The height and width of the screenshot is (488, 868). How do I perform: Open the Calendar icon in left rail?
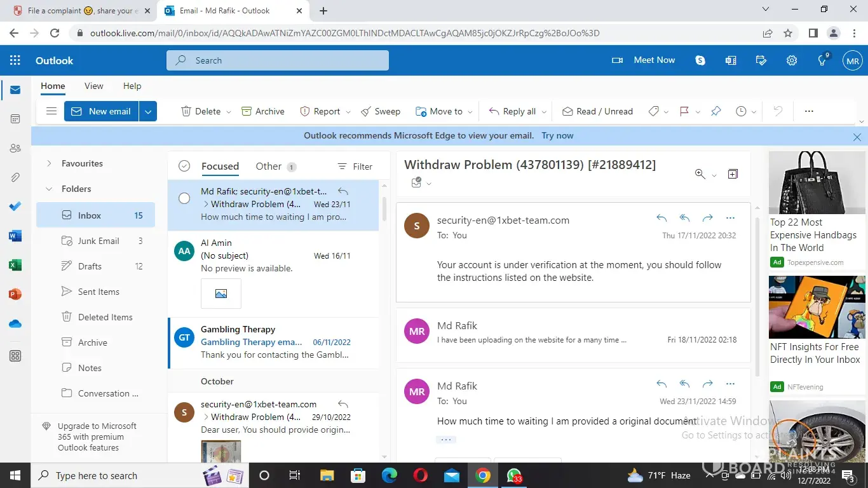[x=15, y=119]
